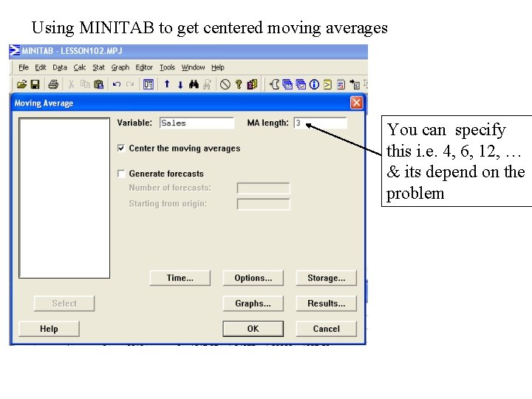Image resolution: width=532 pixels, height=399 pixels.
Task: Close the Moving Average dialog
Action: pos(356,103)
